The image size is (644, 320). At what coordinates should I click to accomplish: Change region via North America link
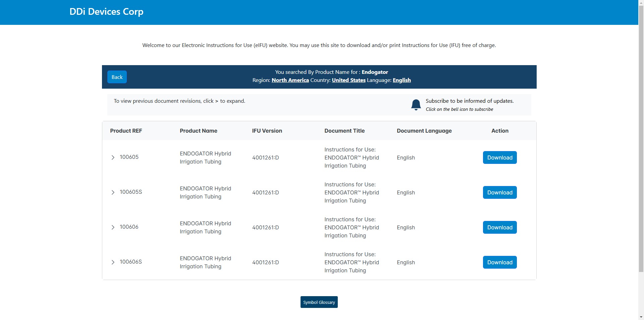pyautogui.click(x=290, y=80)
